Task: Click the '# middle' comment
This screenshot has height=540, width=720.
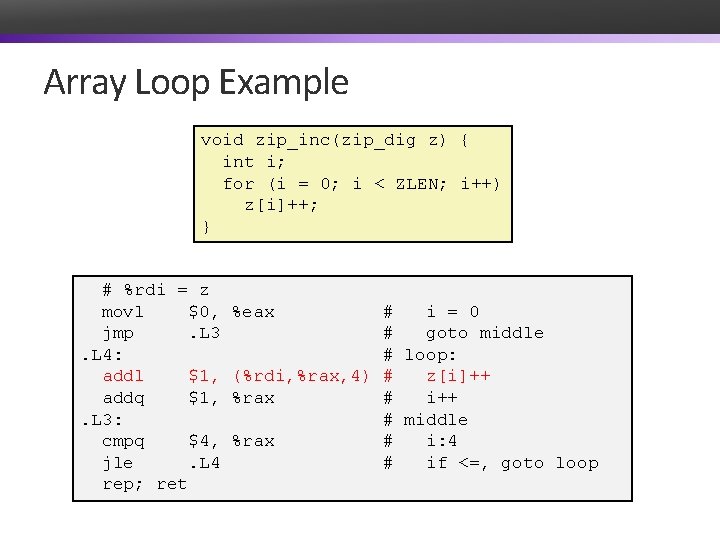Action: [426, 420]
